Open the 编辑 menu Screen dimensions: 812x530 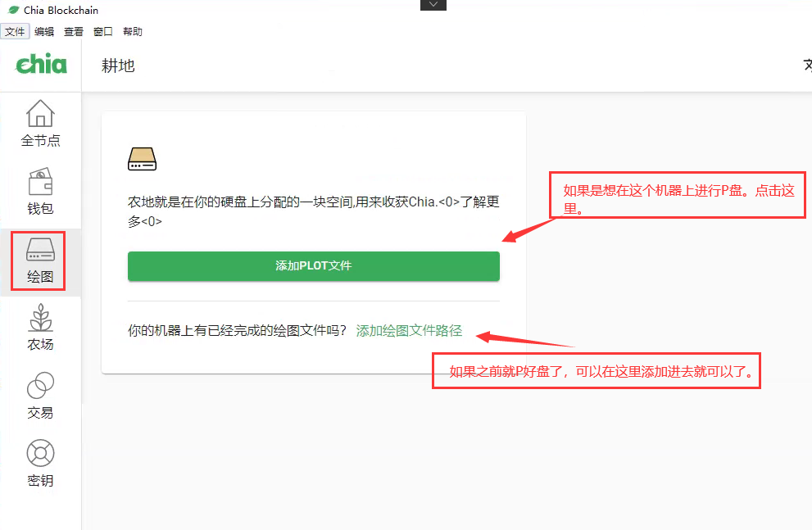coord(44,31)
